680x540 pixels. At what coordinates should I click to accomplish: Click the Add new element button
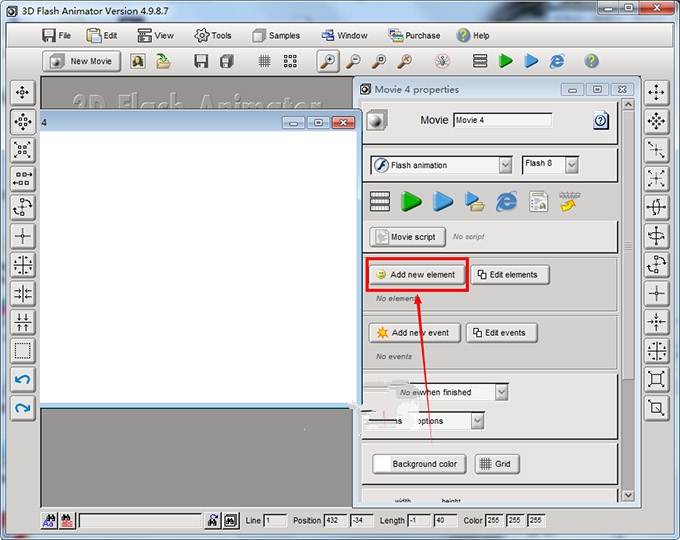point(417,275)
